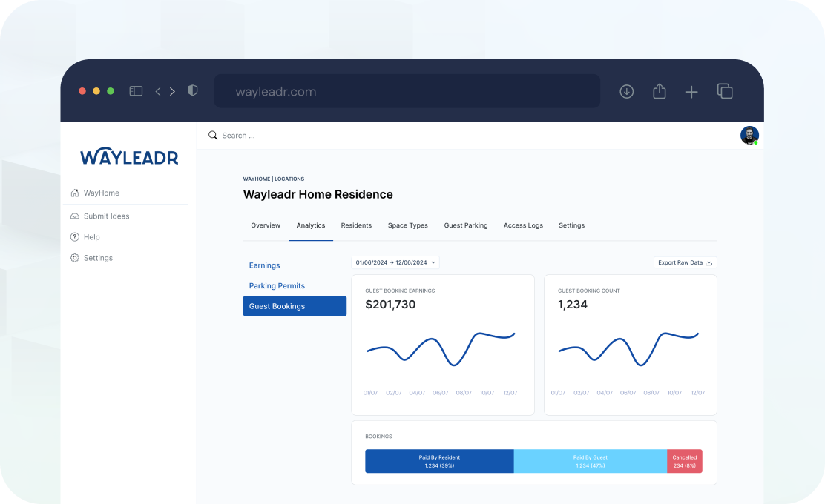This screenshot has height=504, width=825.
Task: Click the browser Share icon
Action: coord(659,91)
